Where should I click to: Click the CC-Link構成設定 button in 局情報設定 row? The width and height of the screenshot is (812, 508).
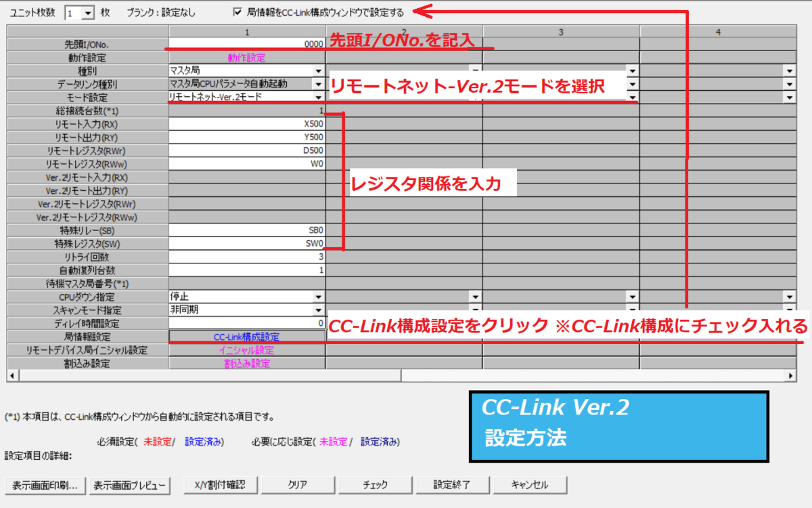point(247,337)
